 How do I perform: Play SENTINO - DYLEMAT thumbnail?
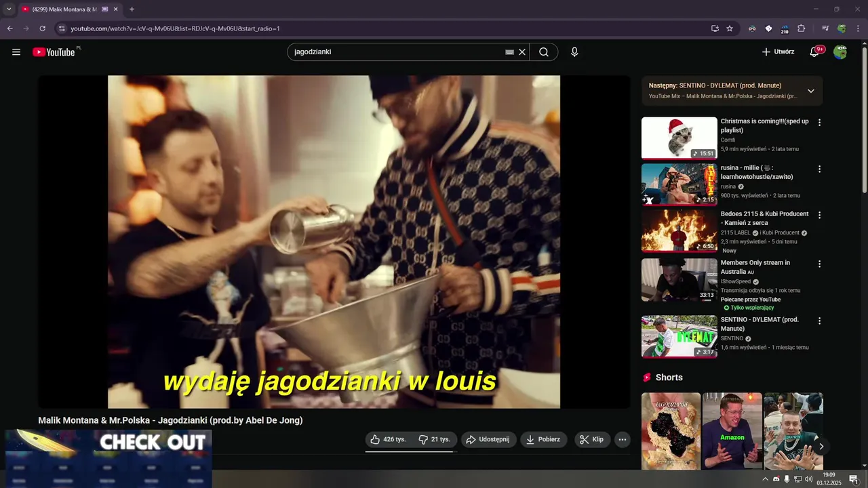click(679, 336)
